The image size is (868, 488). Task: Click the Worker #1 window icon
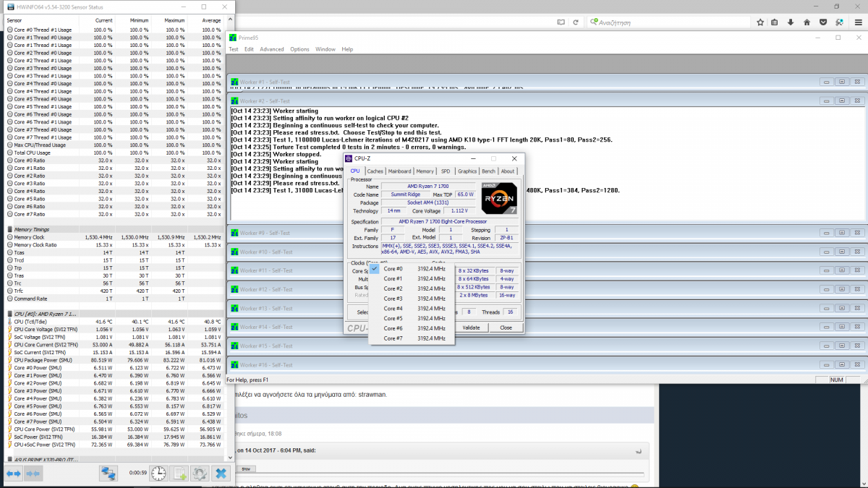tap(234, 82)
